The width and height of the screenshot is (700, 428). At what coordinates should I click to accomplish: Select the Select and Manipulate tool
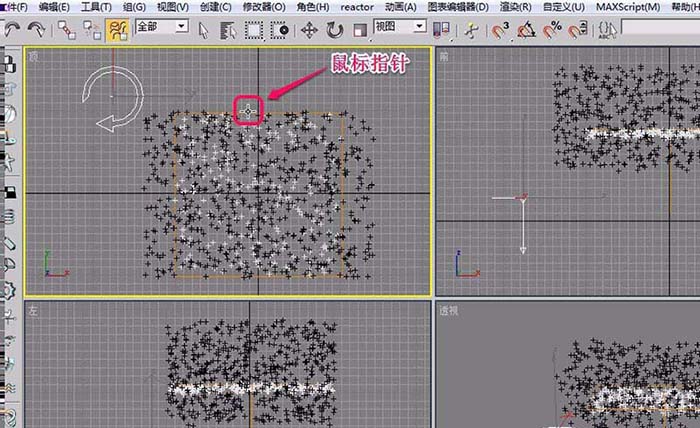coord(471,30)
